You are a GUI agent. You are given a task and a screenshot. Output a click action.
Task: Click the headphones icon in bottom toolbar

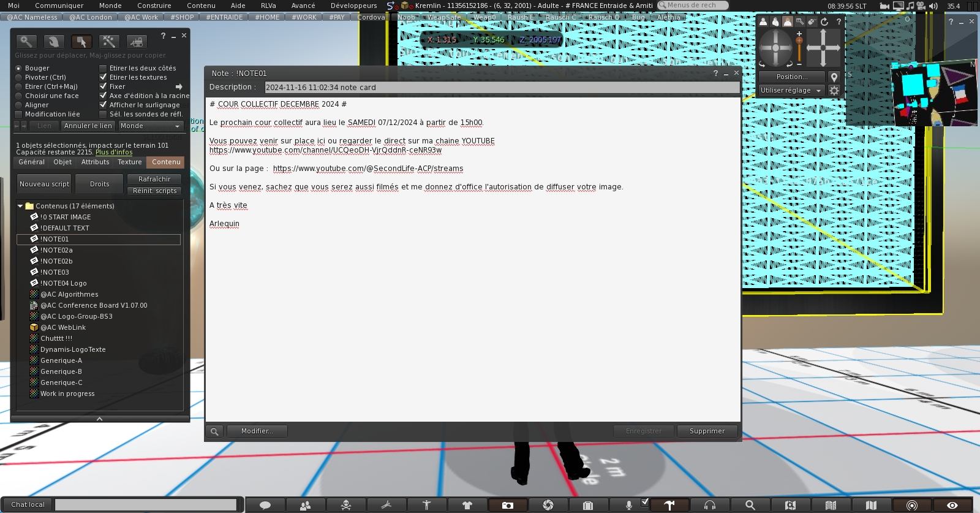709,505
